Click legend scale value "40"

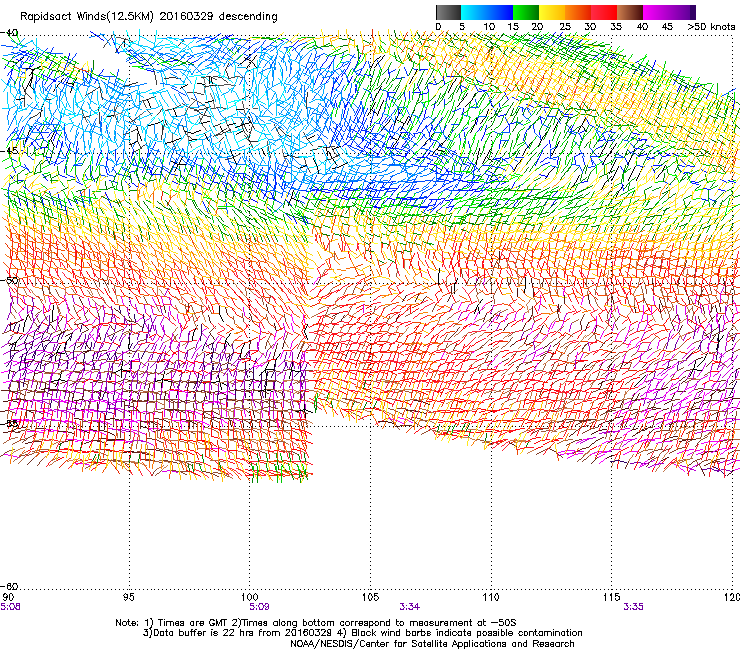pos(642,27)
